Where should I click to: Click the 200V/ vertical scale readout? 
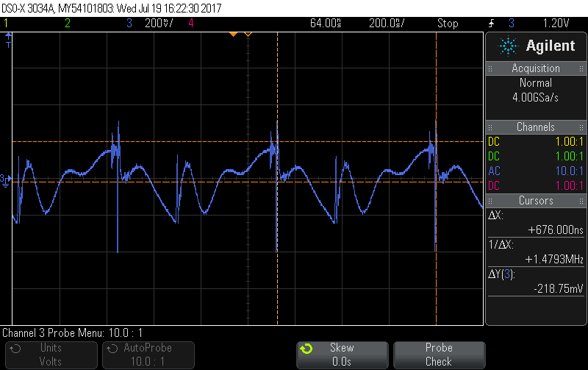pyautogui.click(x=159, y=24)
